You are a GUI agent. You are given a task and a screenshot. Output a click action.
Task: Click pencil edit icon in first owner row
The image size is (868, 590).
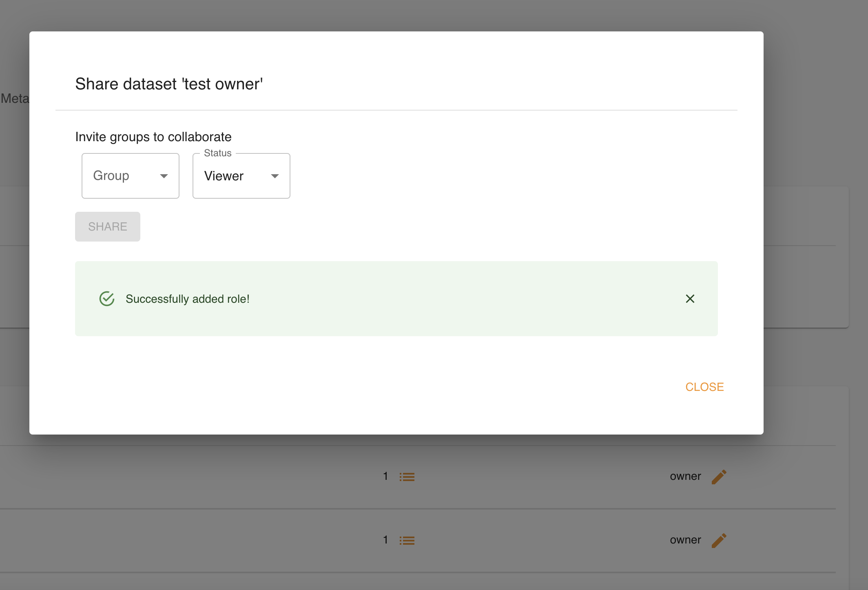tap(719, 477)
